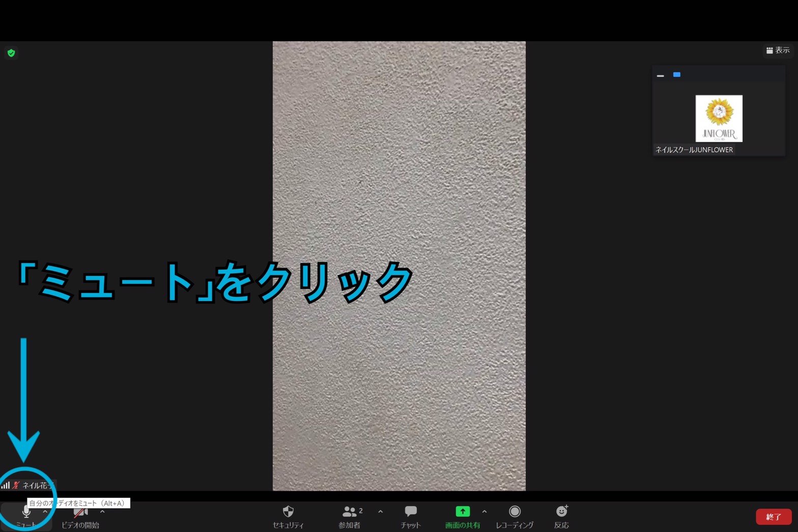Expand the chevron beside 参加者
The width and height of the screenshot is (798, 532).
(x=381, y=512)
